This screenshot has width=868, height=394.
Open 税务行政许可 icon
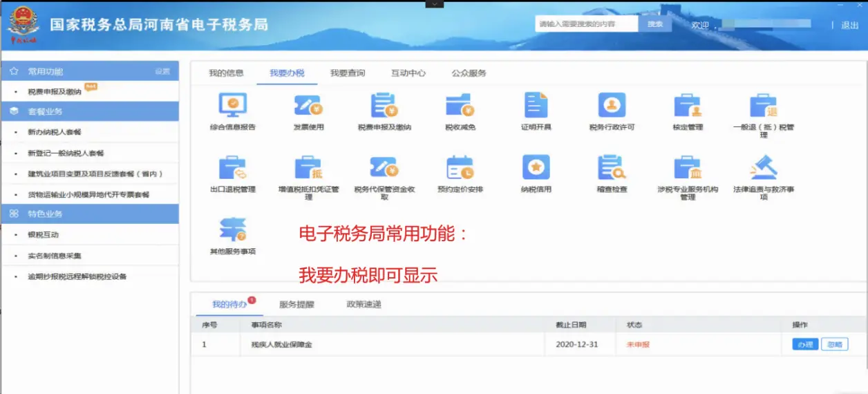click(612, 105)
